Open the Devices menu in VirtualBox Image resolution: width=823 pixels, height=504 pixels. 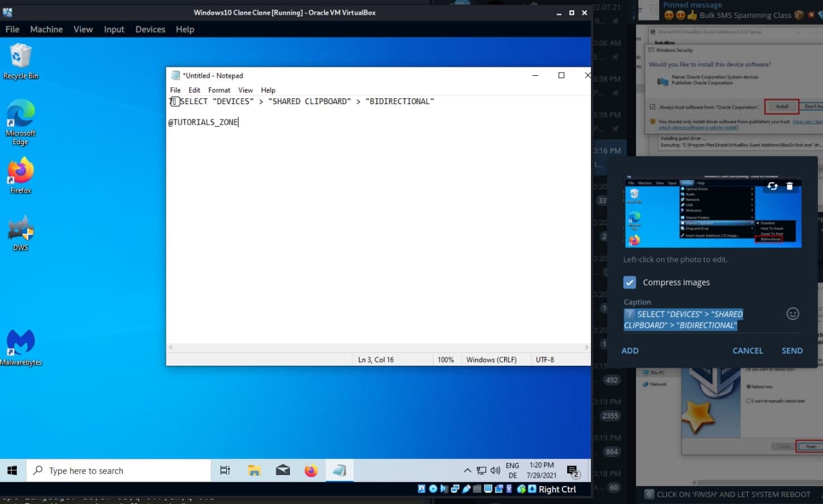pyautogui.click(x=150, y=30)
